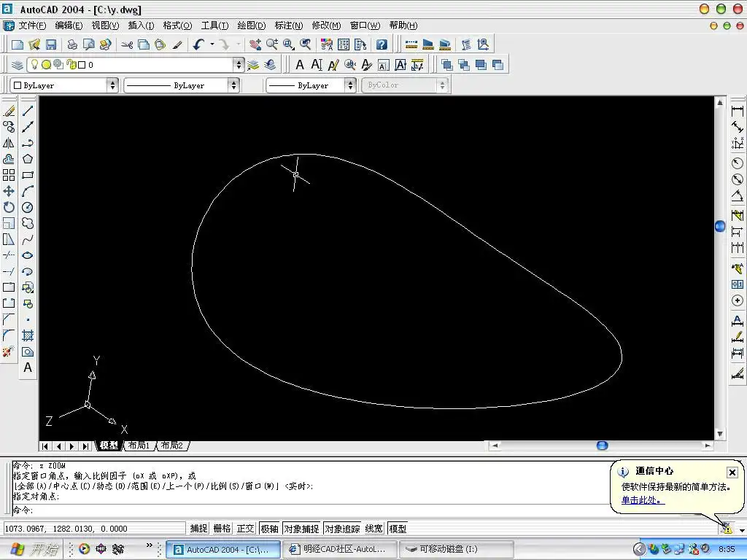Toggle 对象捕捉 object snap in status bar

(301, 529)
